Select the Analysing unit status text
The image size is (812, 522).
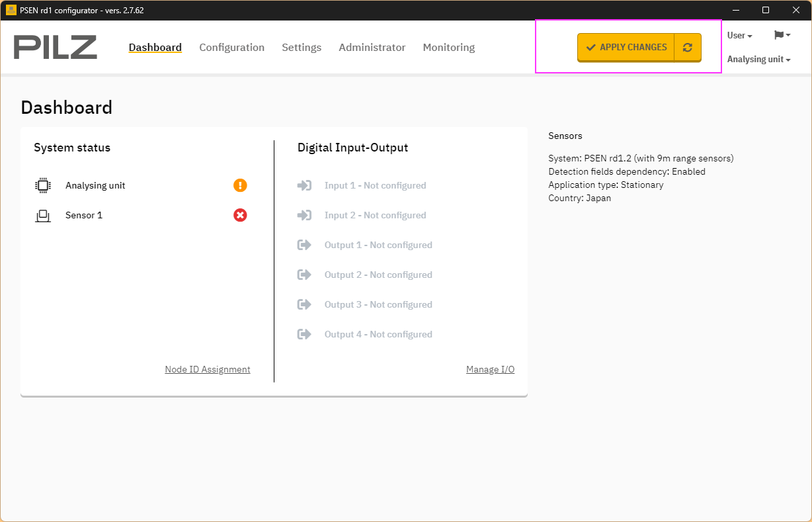[95, 185]
